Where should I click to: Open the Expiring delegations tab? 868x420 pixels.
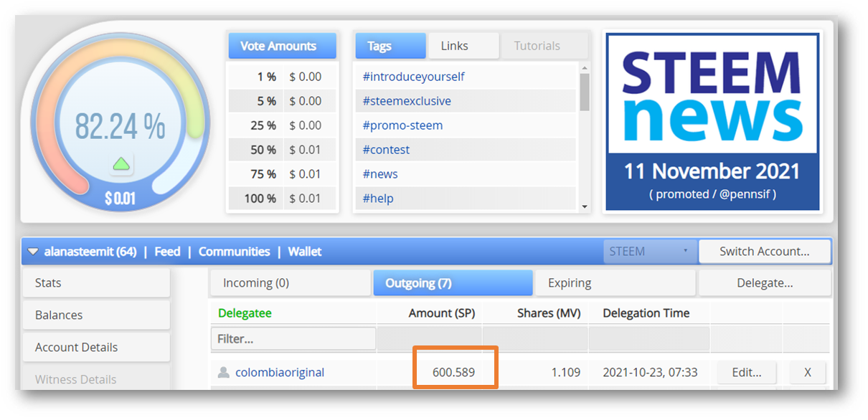coord(615,282)
